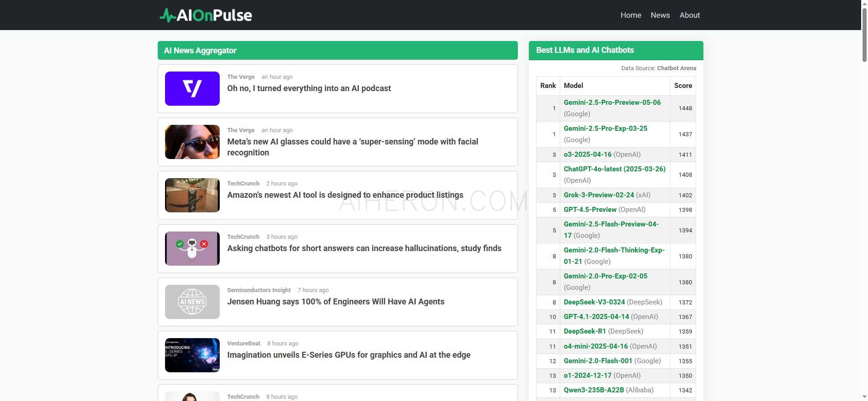
Task: Open GPT-4.1-2025-04-14 model link
Action: pyautogui.click(x=596, y=317)
